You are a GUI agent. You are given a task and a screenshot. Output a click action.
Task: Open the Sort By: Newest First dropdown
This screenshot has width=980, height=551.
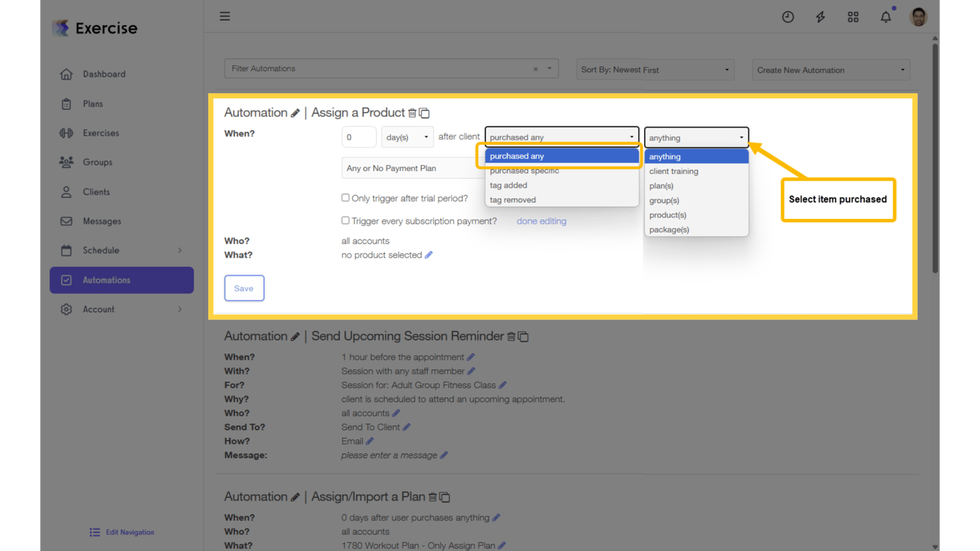[x=654, y=70]
